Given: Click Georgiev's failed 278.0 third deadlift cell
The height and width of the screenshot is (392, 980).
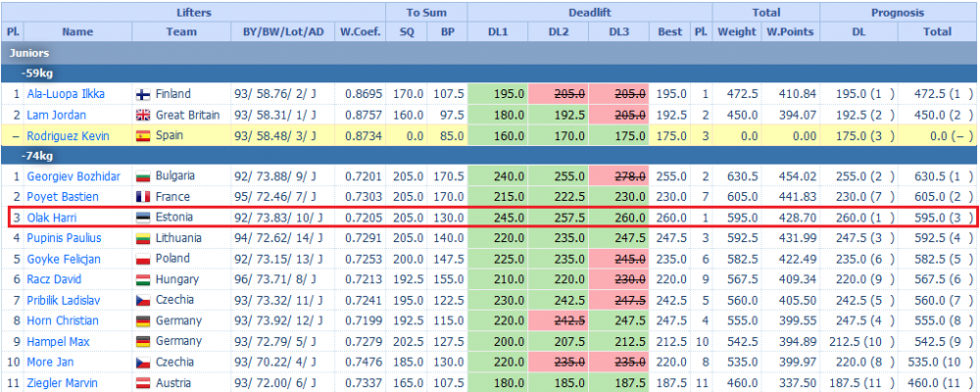Looking at the screenshot, I should 618,176.
